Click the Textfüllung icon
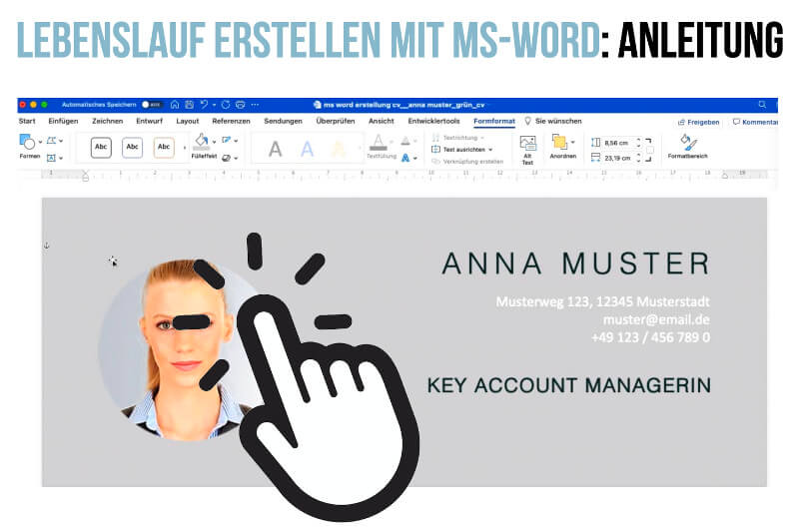 click(379, 142)
